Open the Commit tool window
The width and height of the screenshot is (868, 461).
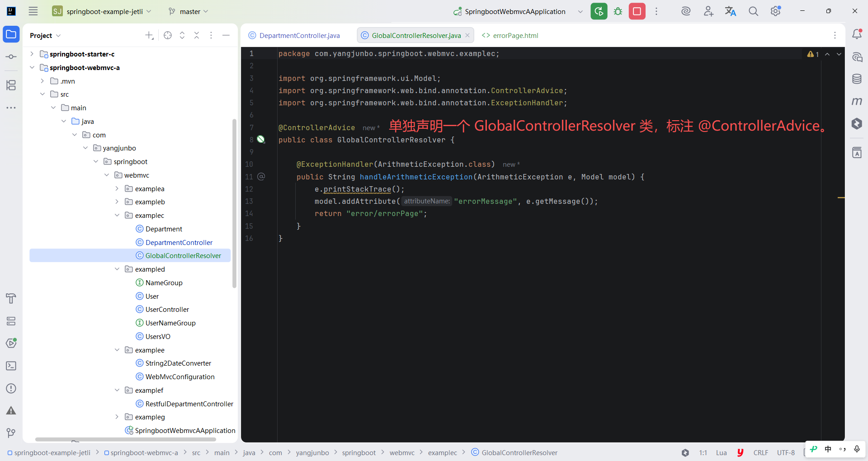point(11,57)
